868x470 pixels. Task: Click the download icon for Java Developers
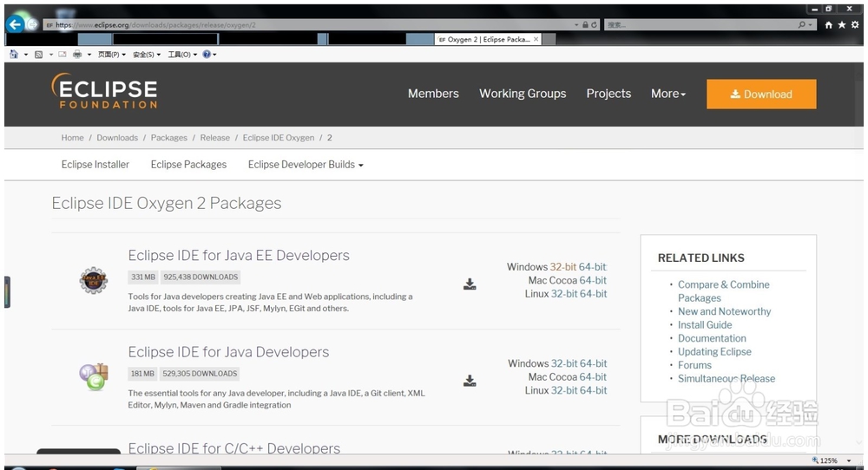point(470,381)
